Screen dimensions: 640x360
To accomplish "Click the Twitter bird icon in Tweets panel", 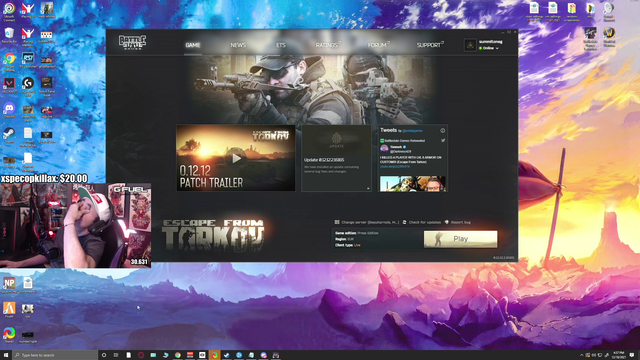I will pos(443,140).
